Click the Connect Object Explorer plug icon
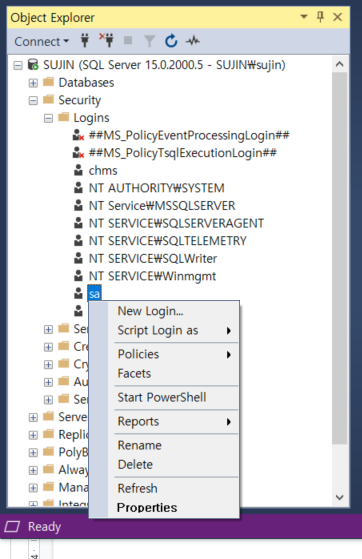The width and height of the screenshot is (362, 559). coord(85,41)
